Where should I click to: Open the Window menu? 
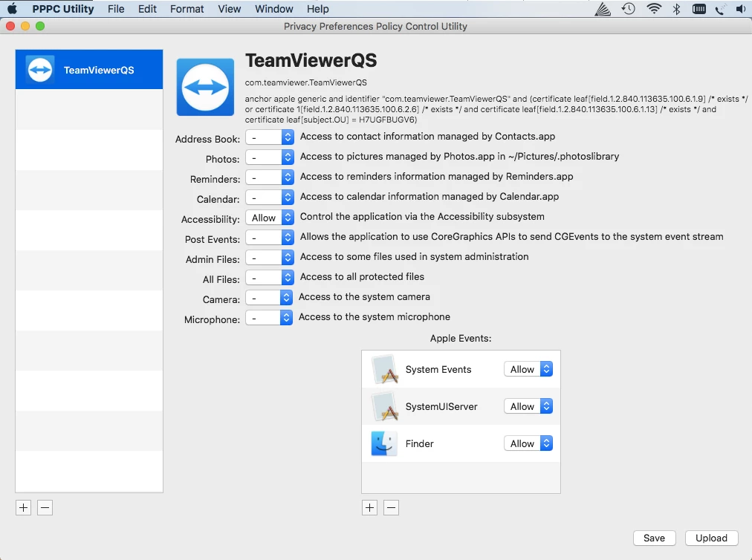click(274, 9)
